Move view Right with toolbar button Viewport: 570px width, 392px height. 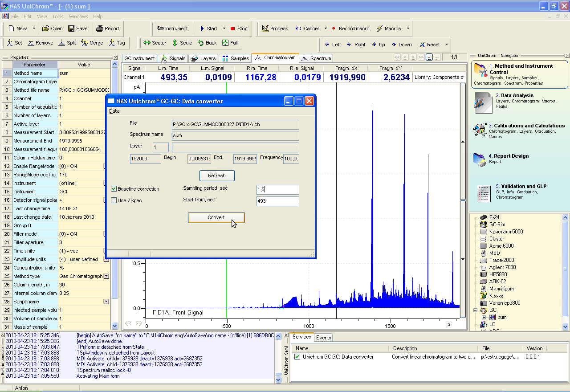[x=356, y=45]
